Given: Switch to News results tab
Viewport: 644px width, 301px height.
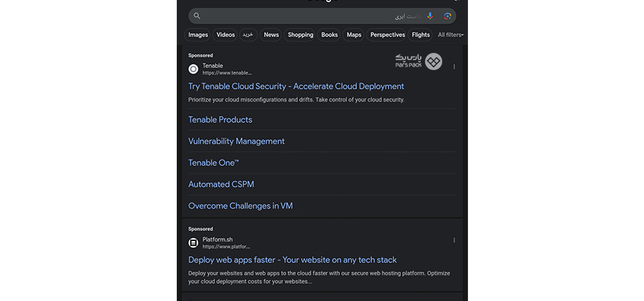Looking at the screenshot, I should [271, 35].
